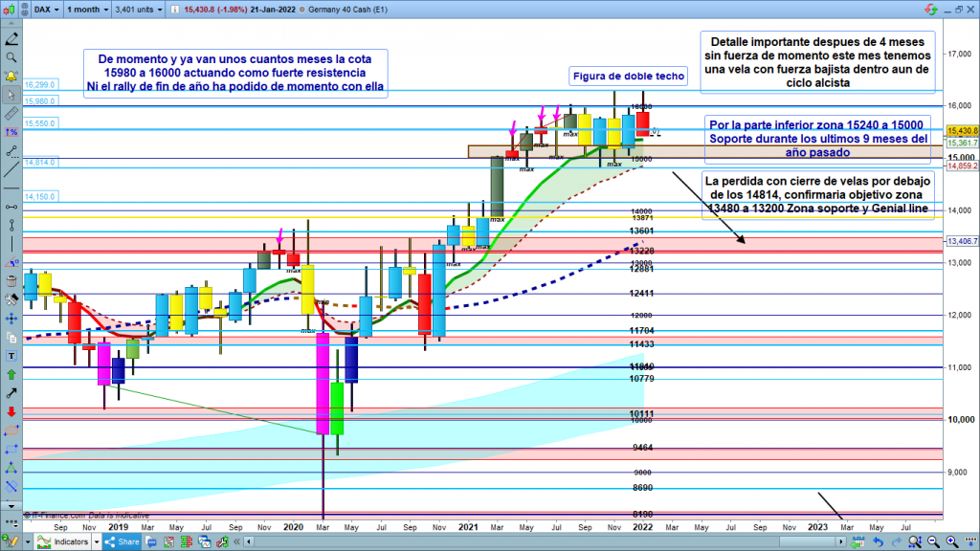
Task: Click the alert bell icon
Action: pyautogui.click(x=11, y=76)
